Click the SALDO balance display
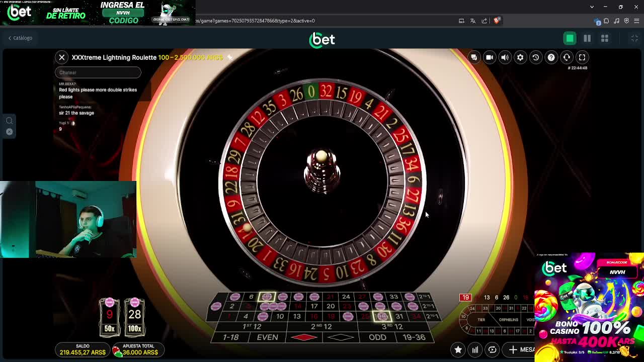Screen dimensions: 644x362 coord(83,350)
